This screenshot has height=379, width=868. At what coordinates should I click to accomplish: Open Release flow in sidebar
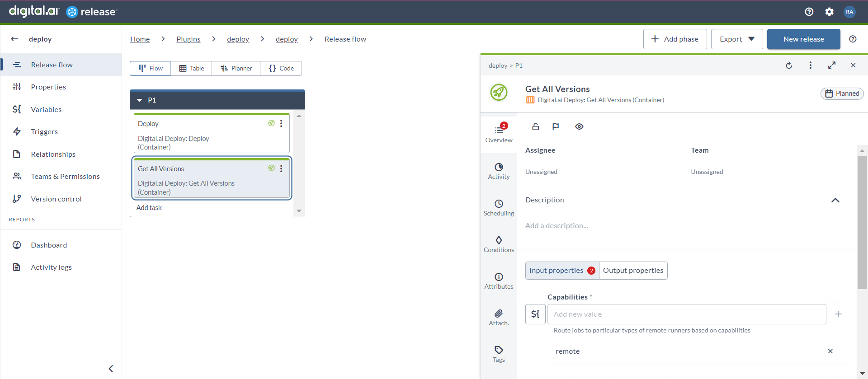pos(61,65)
